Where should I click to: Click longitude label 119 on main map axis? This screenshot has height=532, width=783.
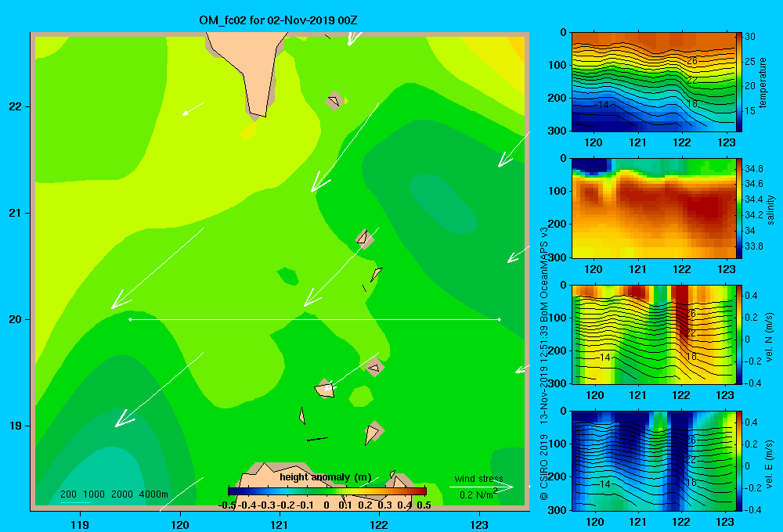point(81,524)
